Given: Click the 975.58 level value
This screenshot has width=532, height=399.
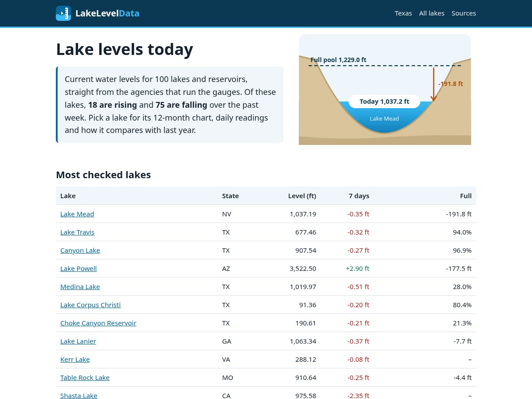Looking at the screenshot, I should (x=305, y=395).
